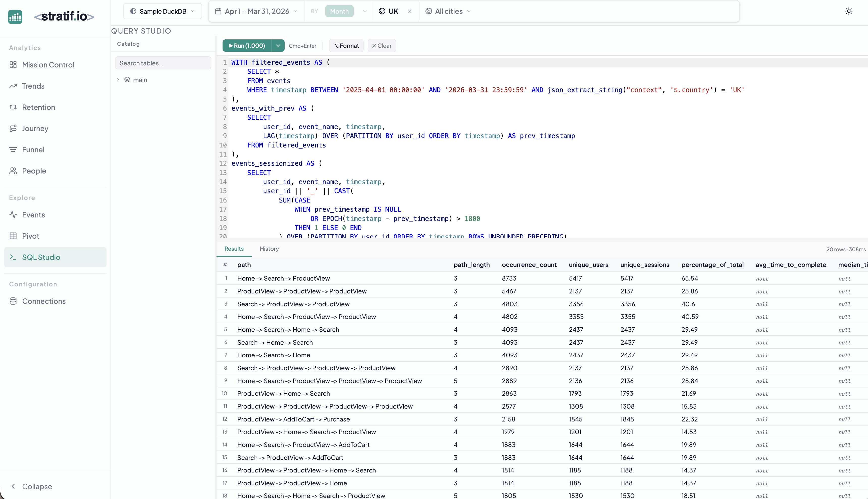Click the Mission Control grid icon
Viewport: 868px width, 499px height.
(x=13, y=65)
